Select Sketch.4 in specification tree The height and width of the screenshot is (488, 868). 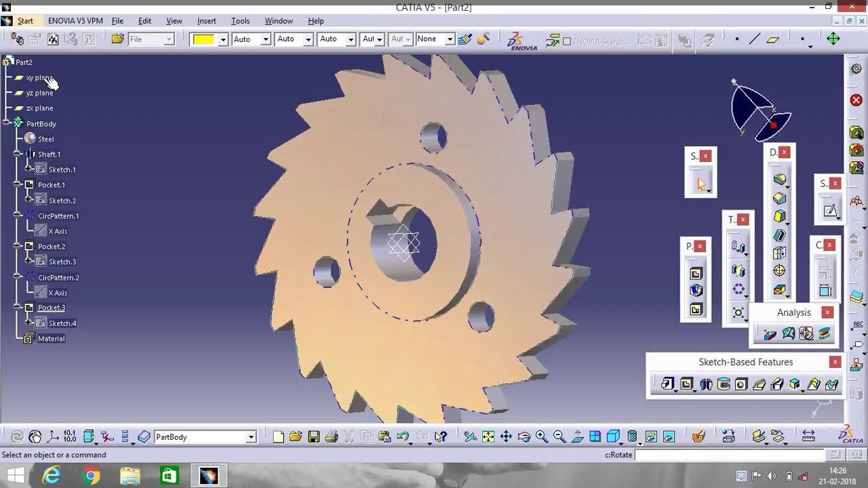(x=62, y=323)
